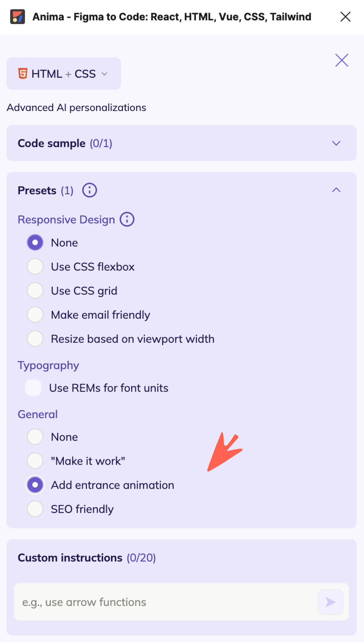The image size is (364, 642).
Task: Select the Add entrance animation radio
Action: tap(35, 485)
